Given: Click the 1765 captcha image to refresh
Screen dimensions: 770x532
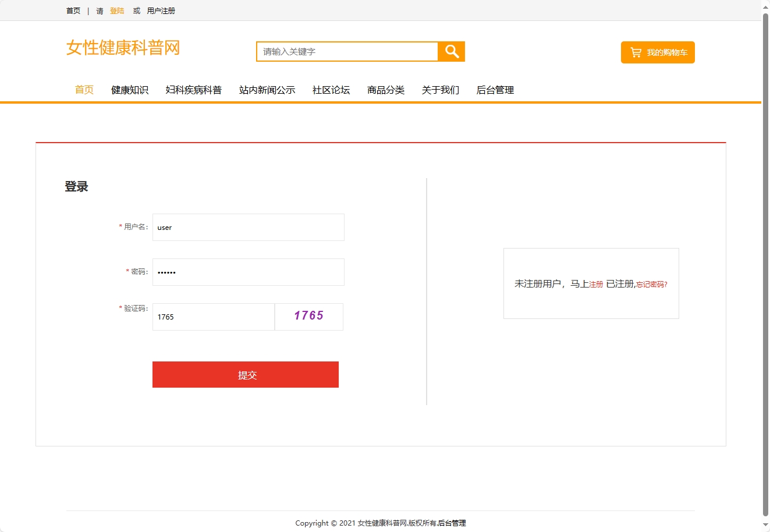Looking at the screenshot, I should point(308,316).
